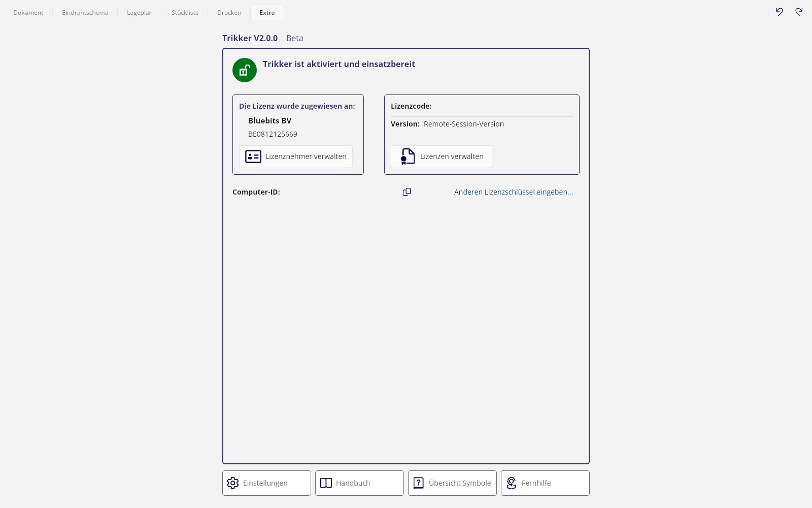Open the Einstellungen button

(266, 483)
